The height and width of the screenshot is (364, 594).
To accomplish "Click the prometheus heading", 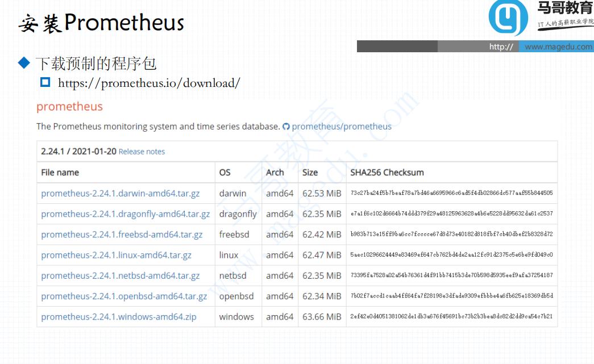I will tap(69, 106).
